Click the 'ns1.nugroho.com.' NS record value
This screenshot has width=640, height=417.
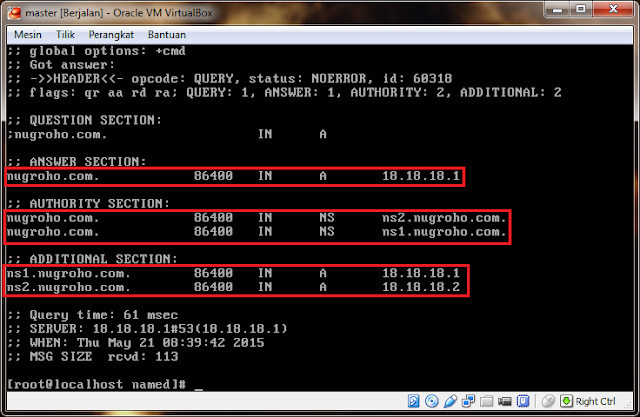(444, 232)
